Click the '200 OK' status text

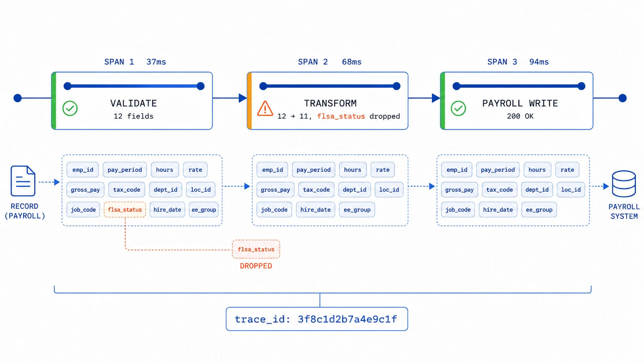(x=520, y=116)
